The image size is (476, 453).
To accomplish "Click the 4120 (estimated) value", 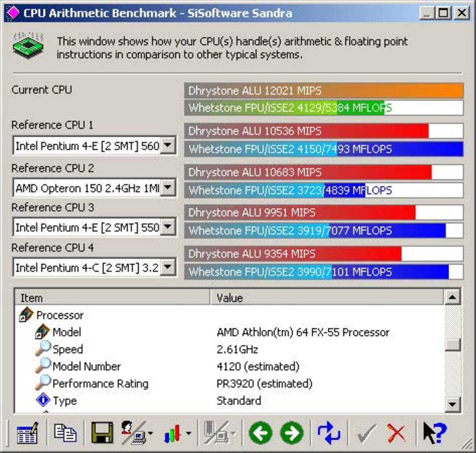I will tap(258, 366).
